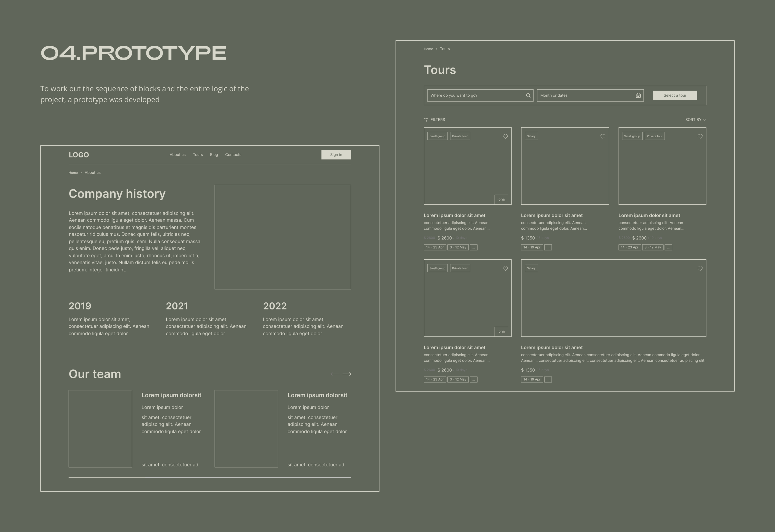Click the heart icon on the wide Safary card
Screen dimensions: 775x532
point(700,269)
